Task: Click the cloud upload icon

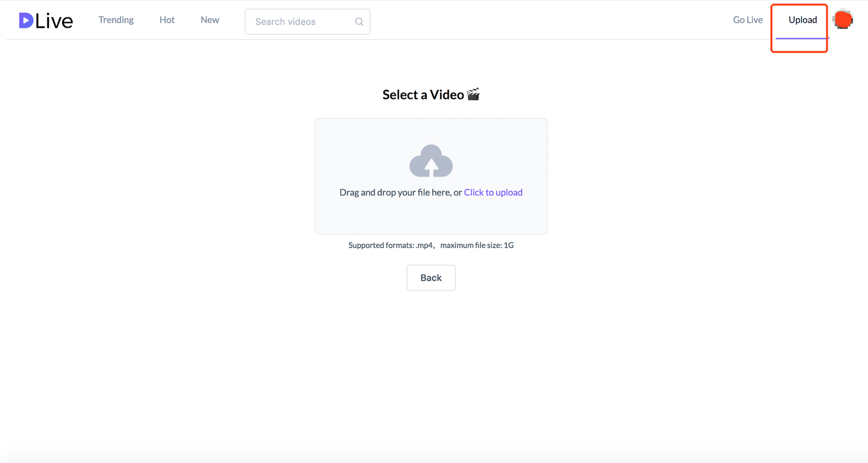Action: point(431,161)
